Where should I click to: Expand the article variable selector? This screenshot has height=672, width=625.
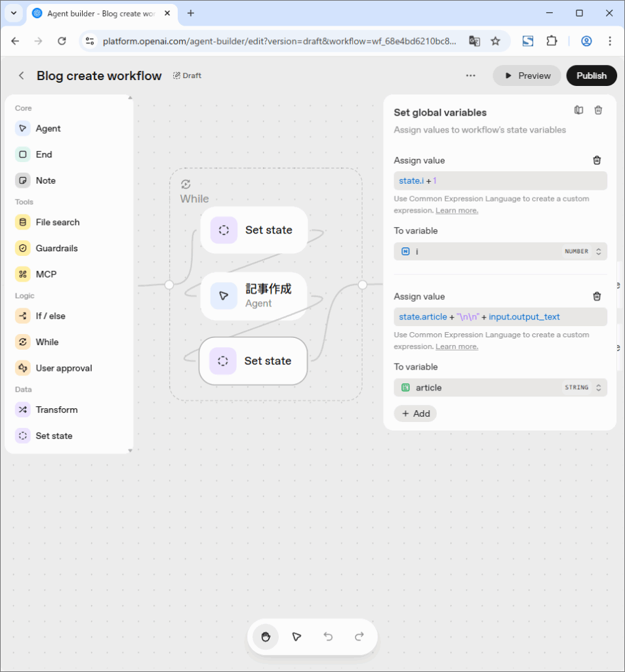[500, 388]
